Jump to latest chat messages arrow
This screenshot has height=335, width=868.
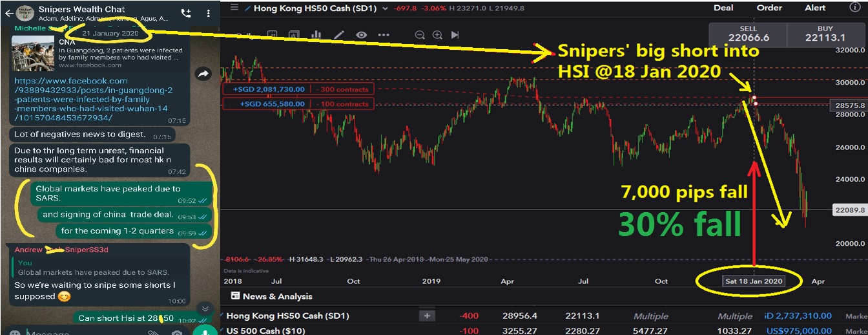pyautogui.click(x=205, y=308)
